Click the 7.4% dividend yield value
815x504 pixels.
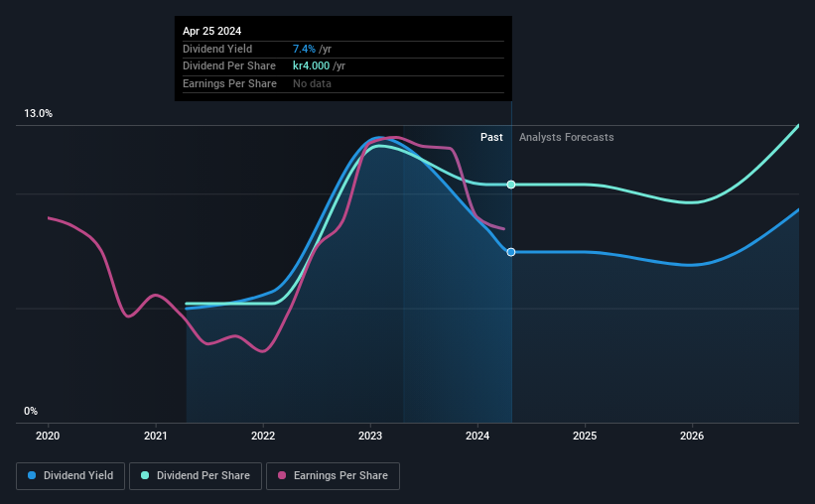click(x=304, y=49)
